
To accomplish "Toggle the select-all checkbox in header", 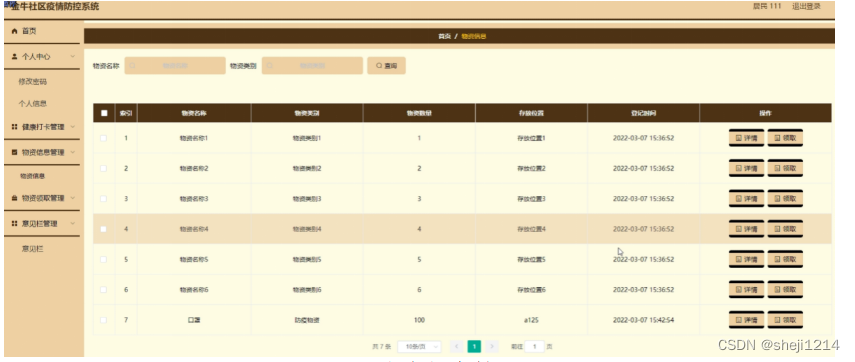I will [104, 113].
